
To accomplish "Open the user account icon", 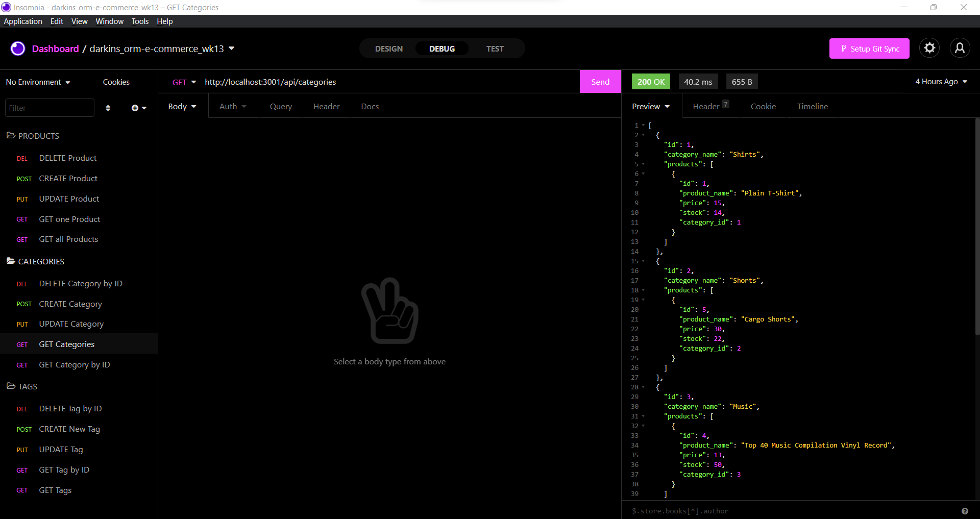I will [960, 47].
